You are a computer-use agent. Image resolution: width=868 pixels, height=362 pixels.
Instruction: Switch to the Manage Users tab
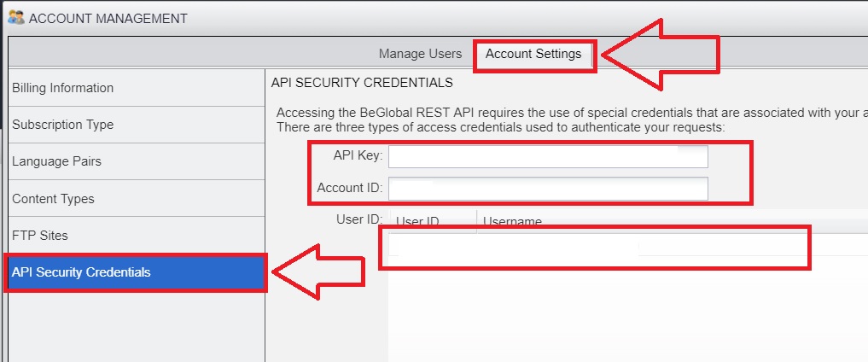420,54
